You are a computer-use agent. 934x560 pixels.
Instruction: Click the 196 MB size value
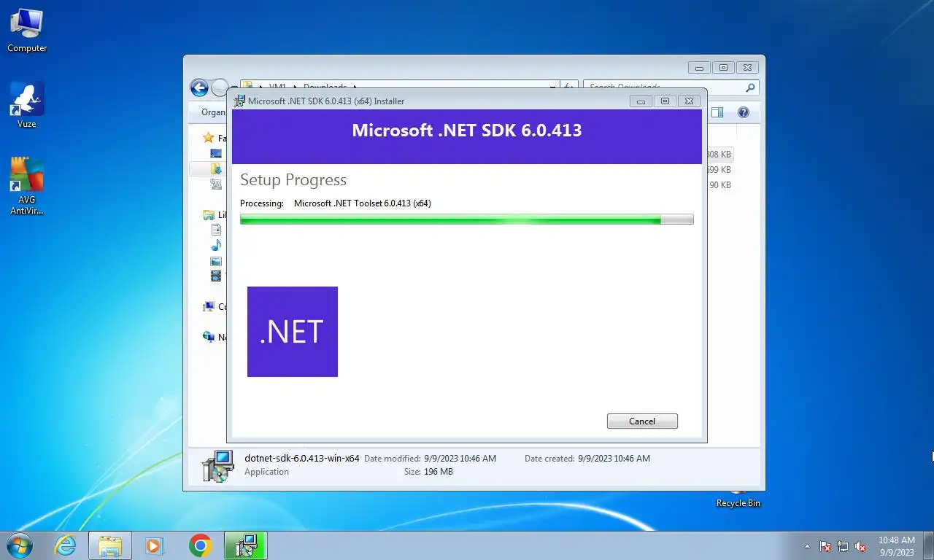(439, 472)
